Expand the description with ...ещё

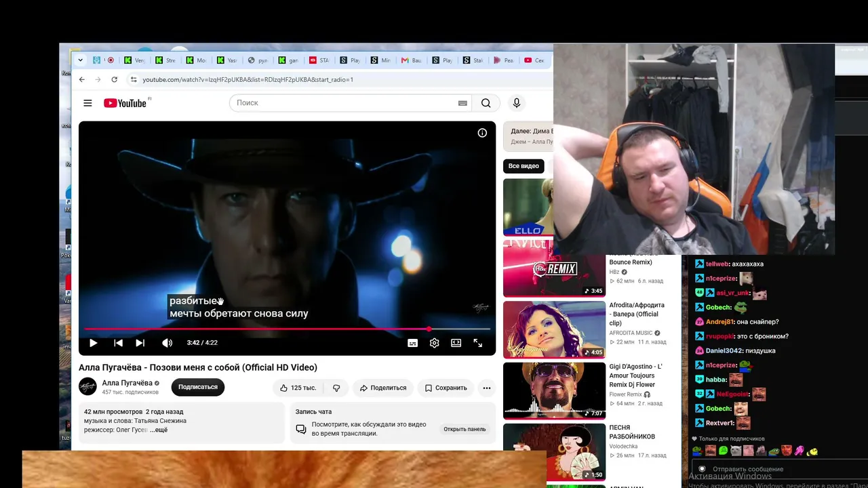(159, 430)
